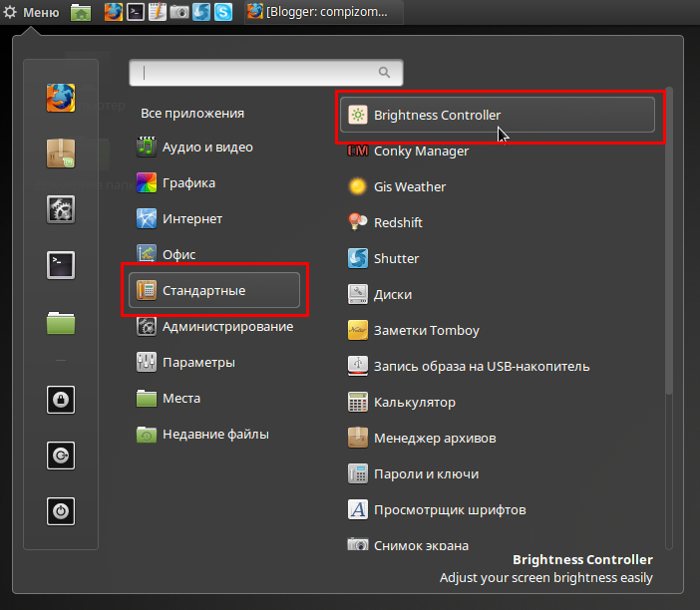This screenshot has width=700, height=610.
Task: Select the Администрирование category
Action: click(214, 327)
